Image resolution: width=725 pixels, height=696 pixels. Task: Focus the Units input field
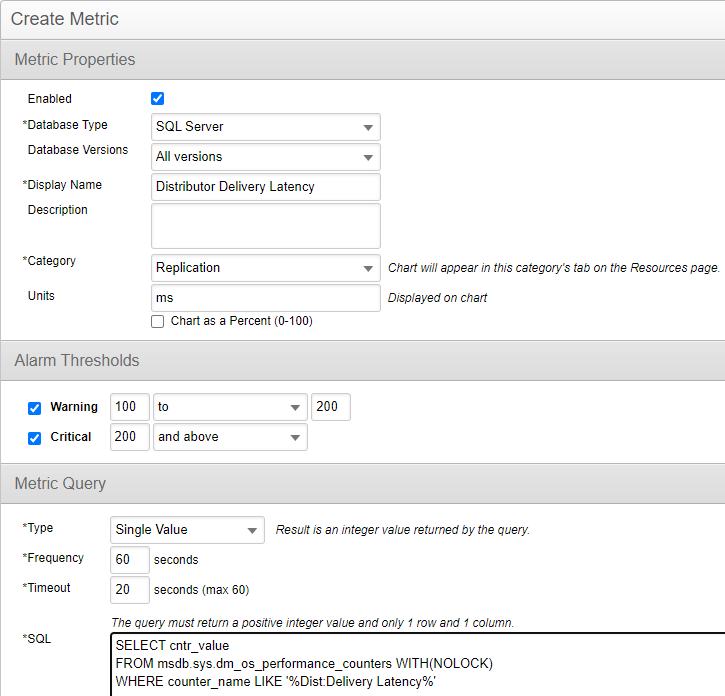click(x=265, y=298)
